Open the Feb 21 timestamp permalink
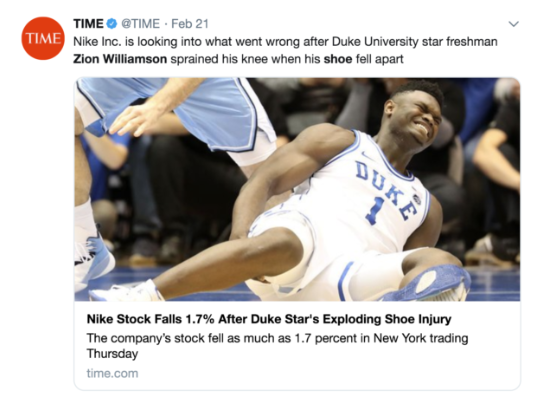The image size is (544, 408). point(190,24)
